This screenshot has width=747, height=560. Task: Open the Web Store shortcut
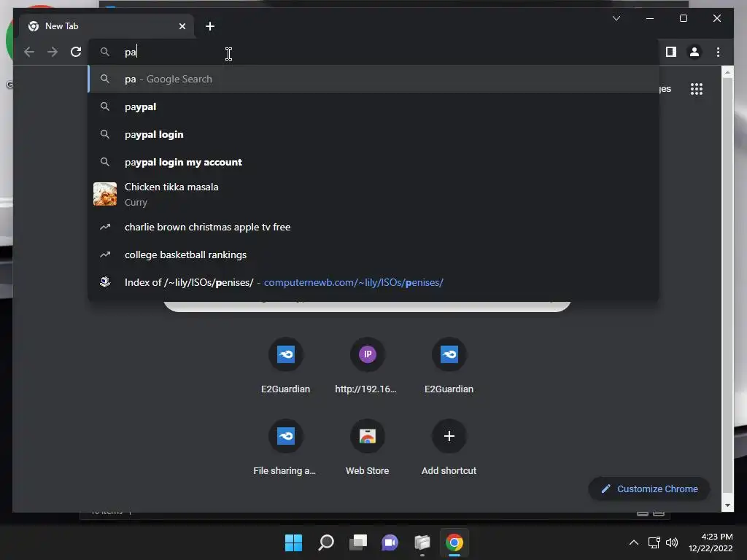click(367, 448)
